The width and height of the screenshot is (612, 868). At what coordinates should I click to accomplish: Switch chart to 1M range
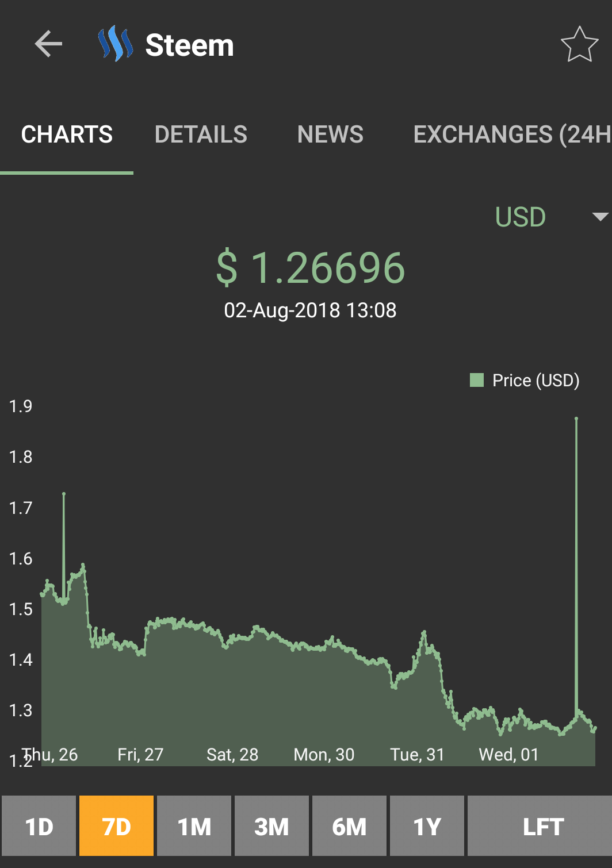point(194,826)
